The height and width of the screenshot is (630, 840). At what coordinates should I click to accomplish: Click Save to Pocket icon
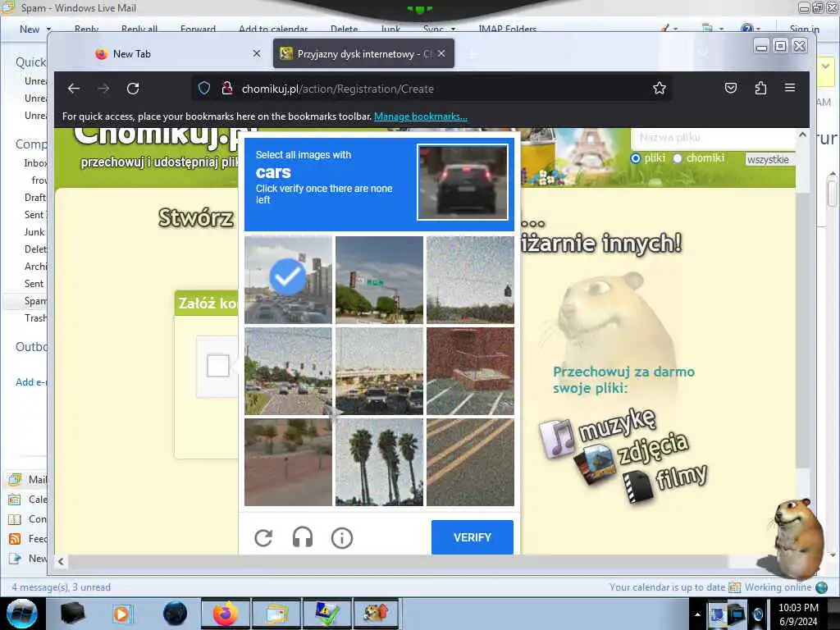point(731,89)
